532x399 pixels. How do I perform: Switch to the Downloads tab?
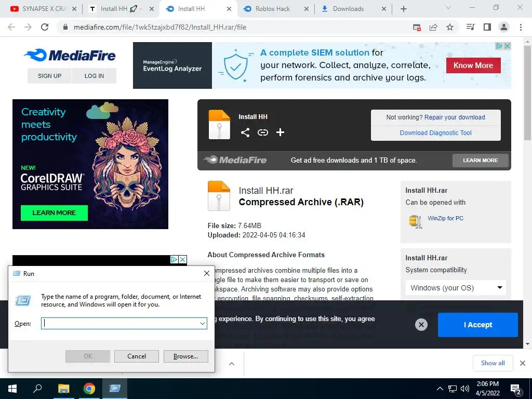pyautogui.click(x=349, y=9)
